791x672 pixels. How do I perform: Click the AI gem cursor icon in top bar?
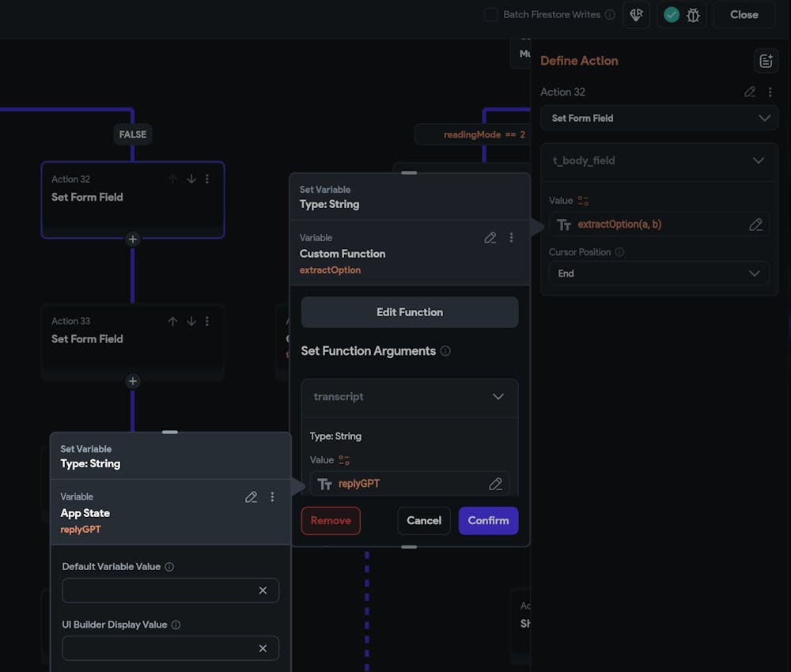[636, 14]
